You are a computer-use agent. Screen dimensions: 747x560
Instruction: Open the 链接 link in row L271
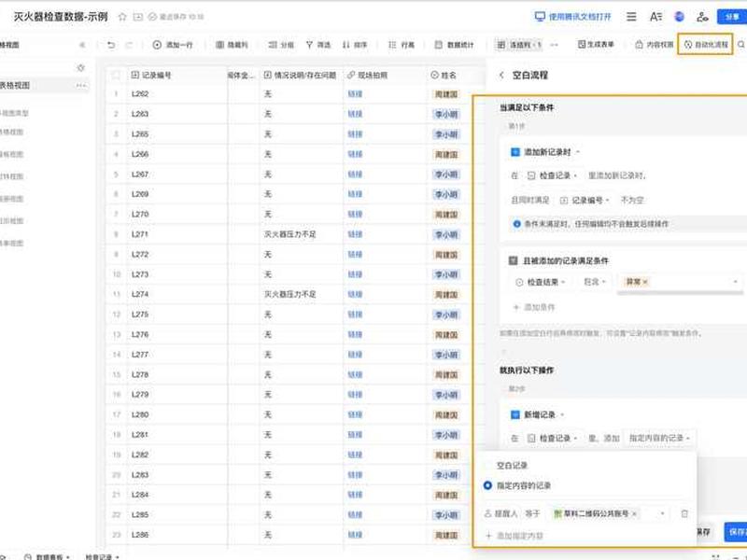pyautogui.click(x=355, y=234)
